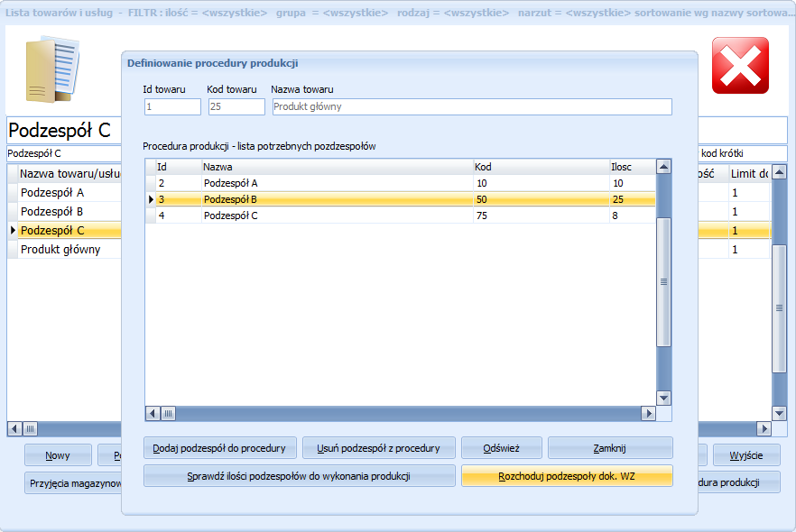
Task: Click the background list vertical scrollbar thumb
Action: point(779,308)
